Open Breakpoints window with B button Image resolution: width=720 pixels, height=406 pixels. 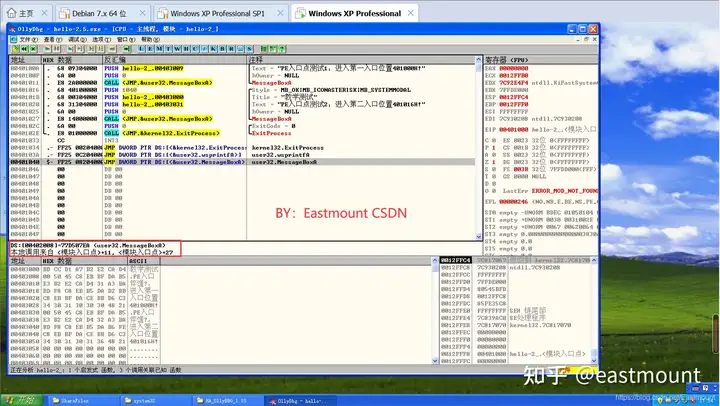(222, 49)
